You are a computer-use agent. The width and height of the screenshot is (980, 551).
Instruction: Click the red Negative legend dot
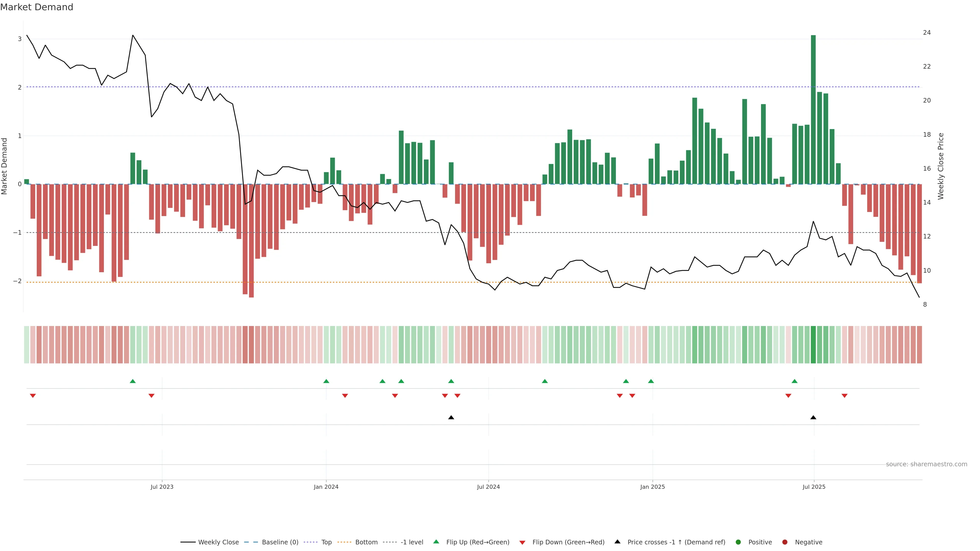pos(785,542)
